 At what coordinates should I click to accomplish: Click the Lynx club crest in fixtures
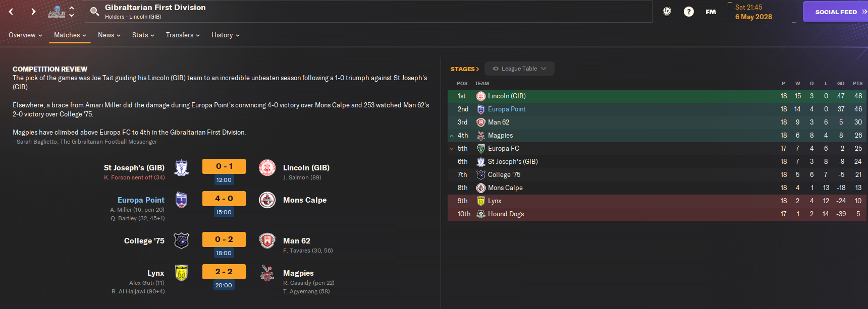click(x=182, y=273)
